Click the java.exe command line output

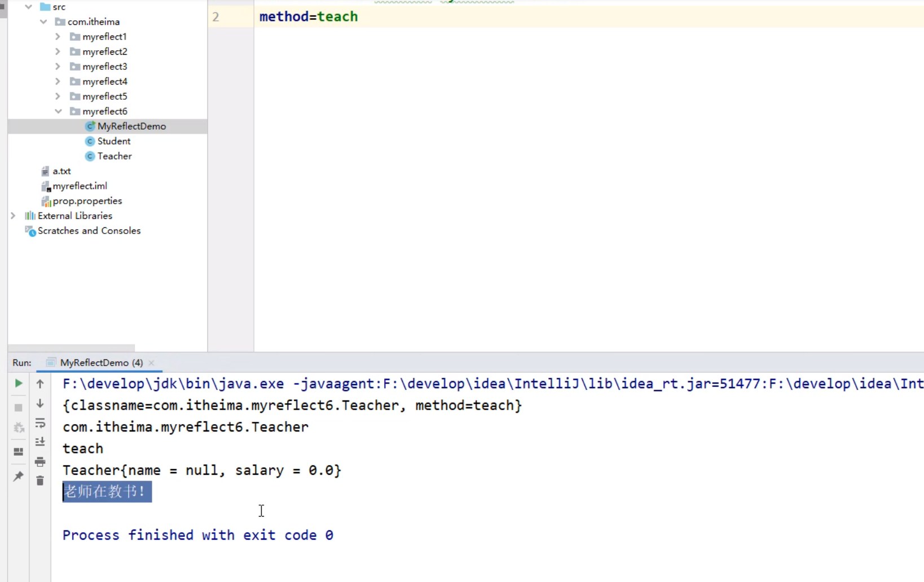pos(492,384)
